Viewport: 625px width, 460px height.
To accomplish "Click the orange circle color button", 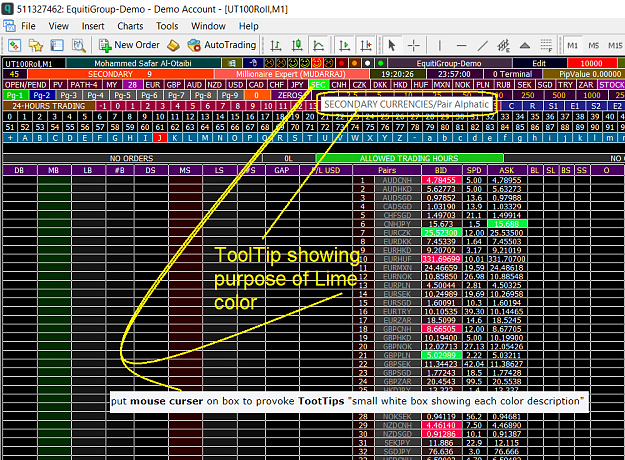I will coord(354,63).
